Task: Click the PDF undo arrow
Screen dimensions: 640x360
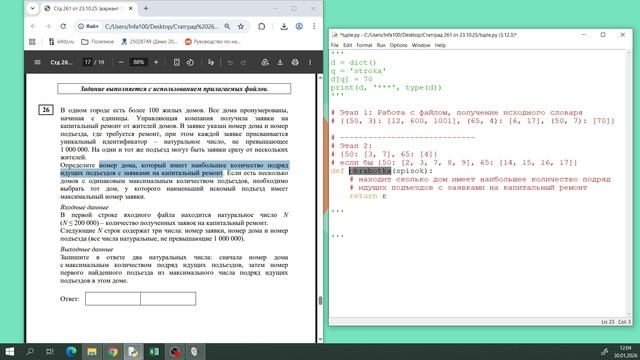Action: (230, 62)
